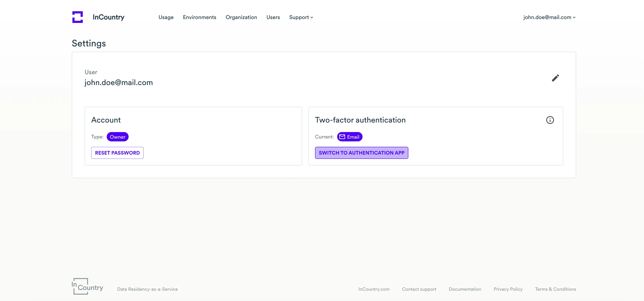This screenshot has width=644, height=301.
Task: Click the Owner account type badge
Action: coord(118,137)
